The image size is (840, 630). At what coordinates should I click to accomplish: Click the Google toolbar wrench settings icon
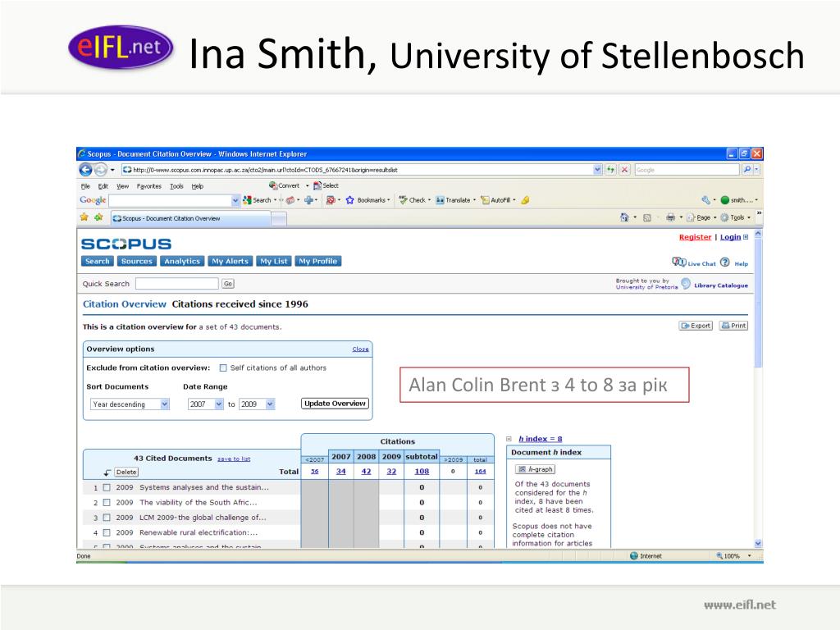pyautogui.click(x=706, y=200)
